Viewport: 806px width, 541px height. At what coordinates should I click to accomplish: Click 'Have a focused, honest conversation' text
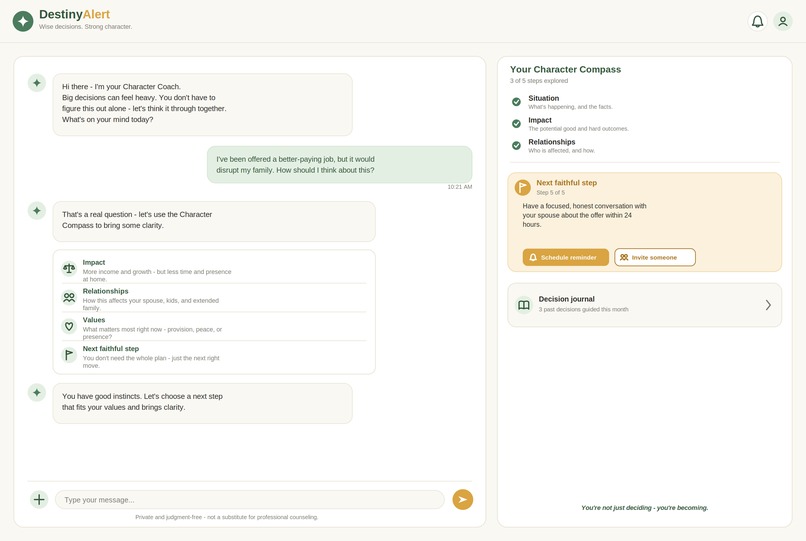coord(584,215)
